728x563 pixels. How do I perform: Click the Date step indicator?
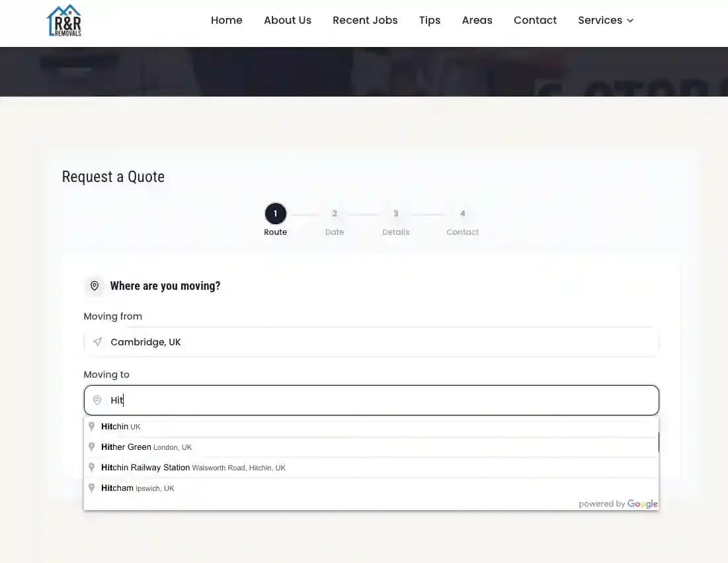(335, 214)
